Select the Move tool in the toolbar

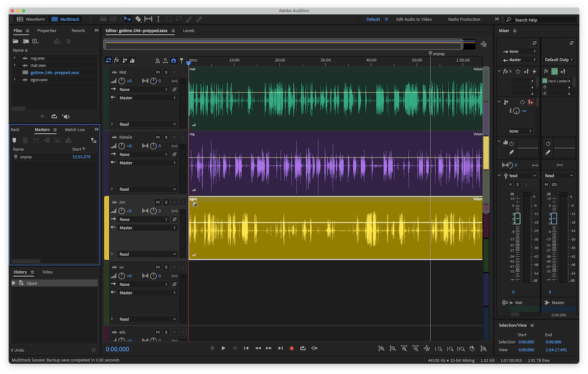[127, 19]
